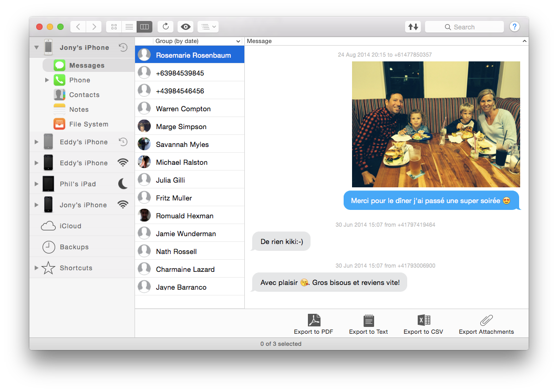
Task: Click the refresh button in toolbar
Action: coord(166,27)
